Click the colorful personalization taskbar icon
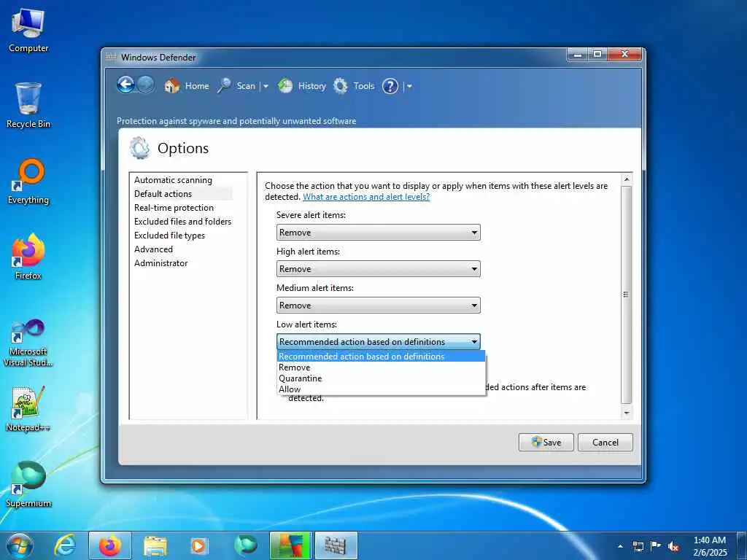The height and width of the screenshot is (560, 747). (x=290, y=545)
